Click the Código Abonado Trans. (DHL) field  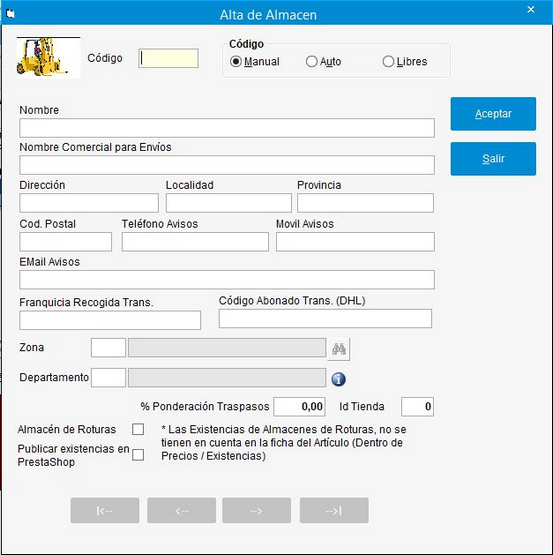click(x=325, y=319)
